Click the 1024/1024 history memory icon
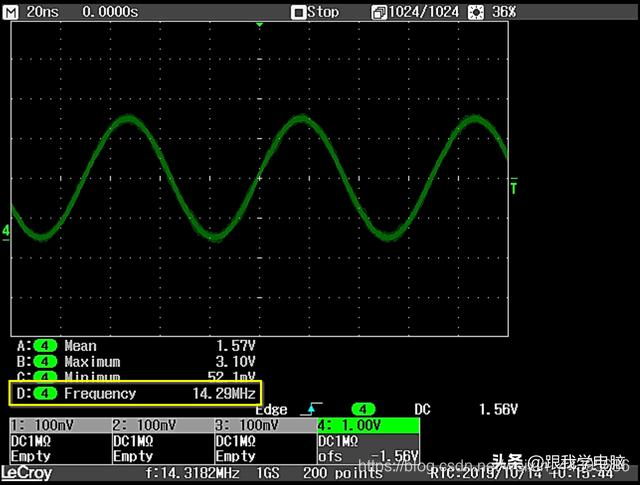 [x=379, y=13]
